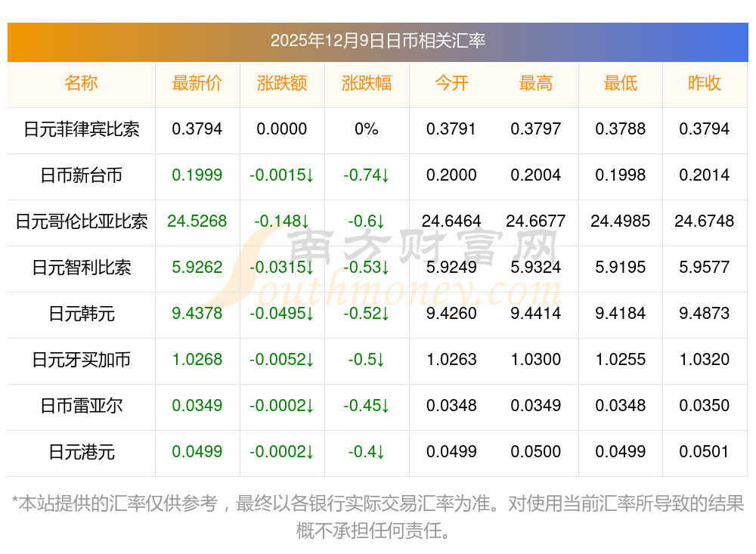The width and height of the screenshot is (756, 554).
Task: Click change amount -0.0315↓
Action: tap(281, 267)
